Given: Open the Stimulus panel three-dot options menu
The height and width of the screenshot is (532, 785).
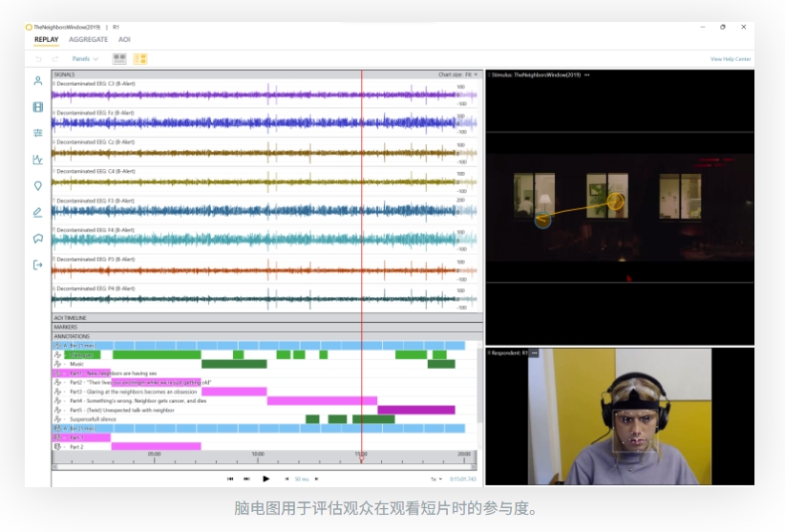Looking at the screenshot, I should pos(587,74).
